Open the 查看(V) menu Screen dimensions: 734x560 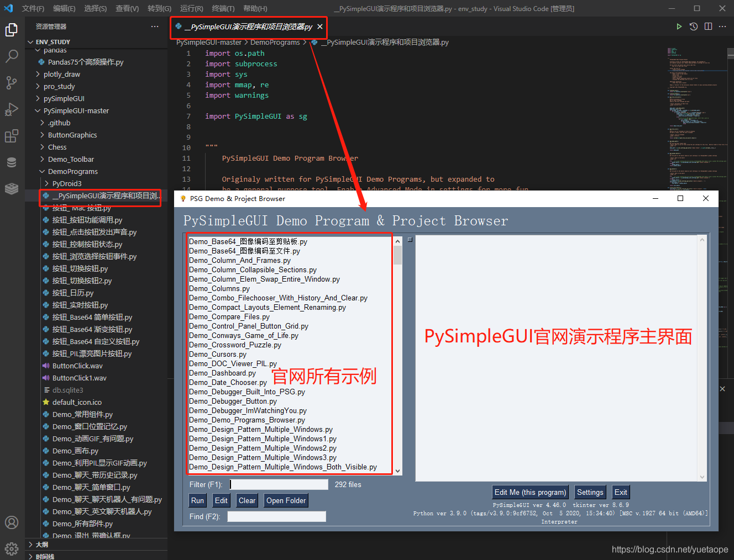[x=127, y=8]
